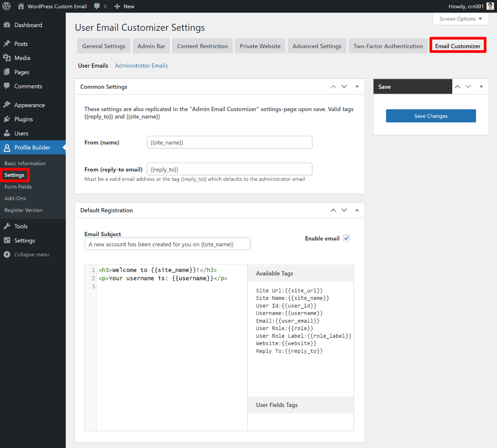The width and height of the screenshot is (497, 448).
Task: Toggle the Save panel collapse triangle
Action: 481,86
